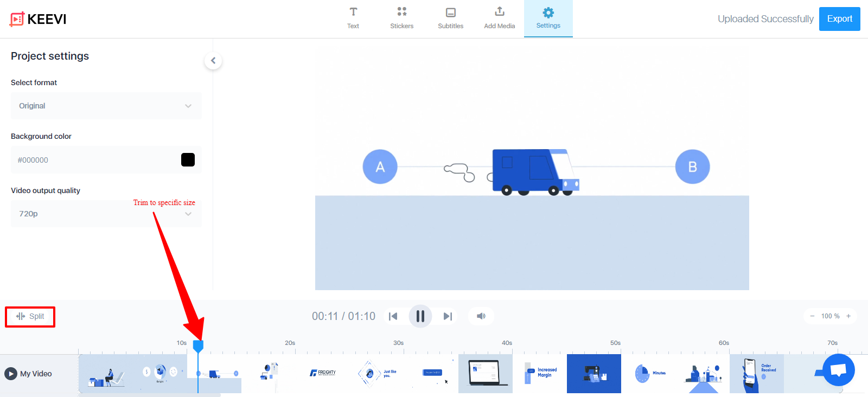
Task: Open the Stickers panel
Action: coord(401,18)
